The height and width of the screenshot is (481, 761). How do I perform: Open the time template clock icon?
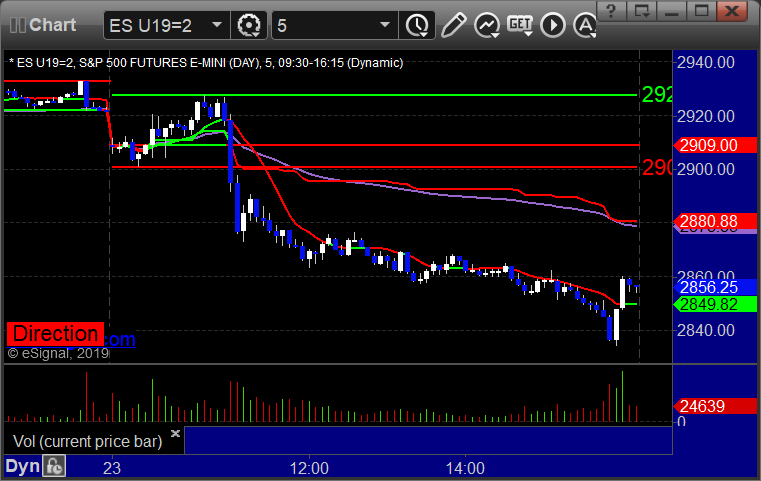click(417, 25)
